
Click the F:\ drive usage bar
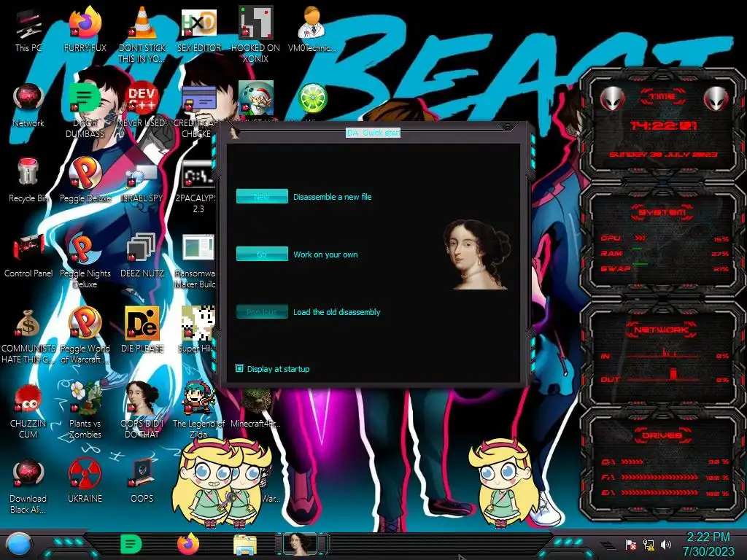click(665, 477)
